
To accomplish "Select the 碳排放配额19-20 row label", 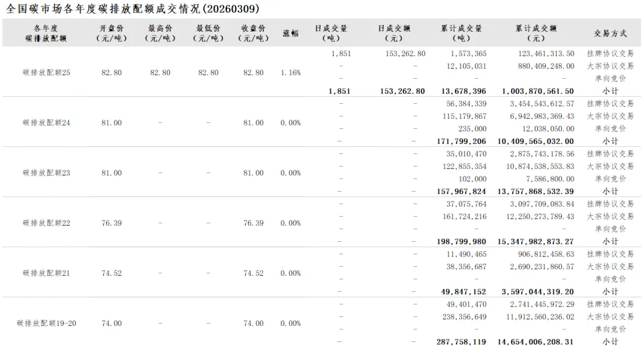I will pyautogui.click(x=47, y=323).
